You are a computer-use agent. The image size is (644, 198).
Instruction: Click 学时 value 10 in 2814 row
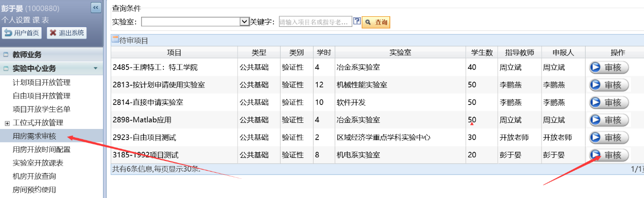click(x=319, y=103)
